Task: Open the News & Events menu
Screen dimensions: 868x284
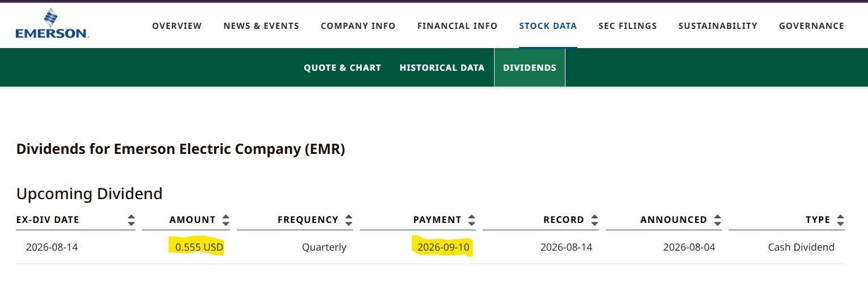Action: coord(261,26)
